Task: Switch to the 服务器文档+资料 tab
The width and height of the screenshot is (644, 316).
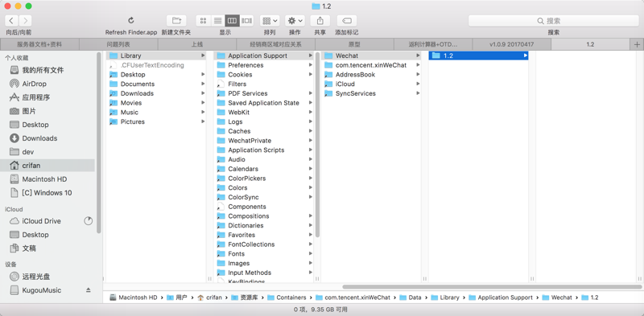Action: 39,44
